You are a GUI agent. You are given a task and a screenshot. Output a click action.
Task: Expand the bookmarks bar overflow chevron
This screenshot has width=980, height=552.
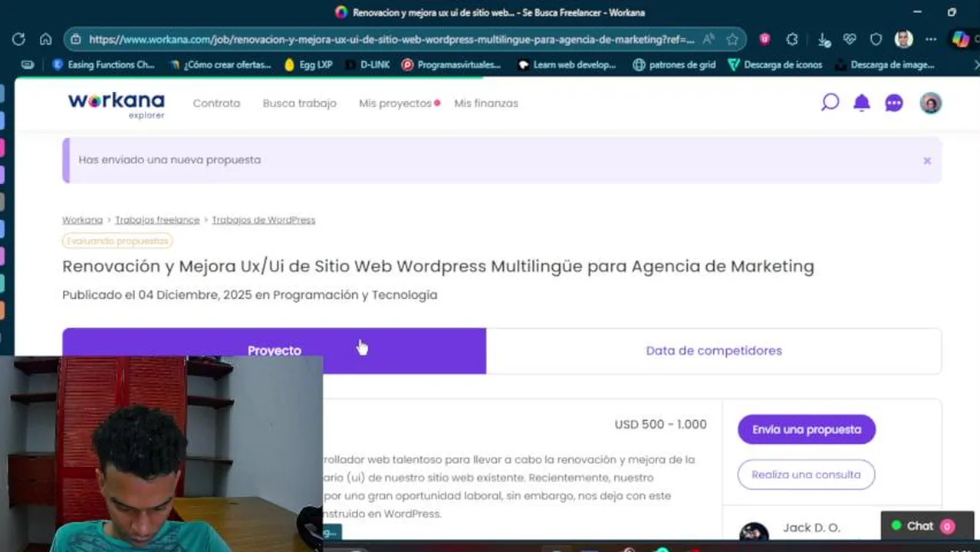[x=975, y=65]
